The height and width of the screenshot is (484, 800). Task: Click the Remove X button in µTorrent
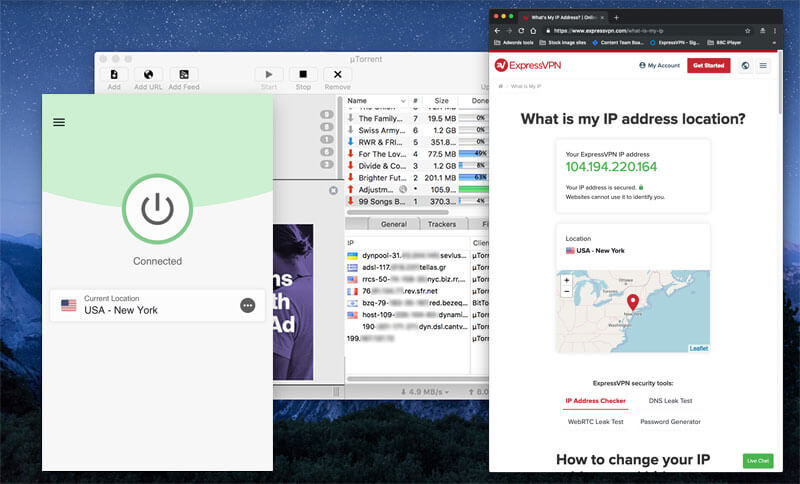coord(338,74)
